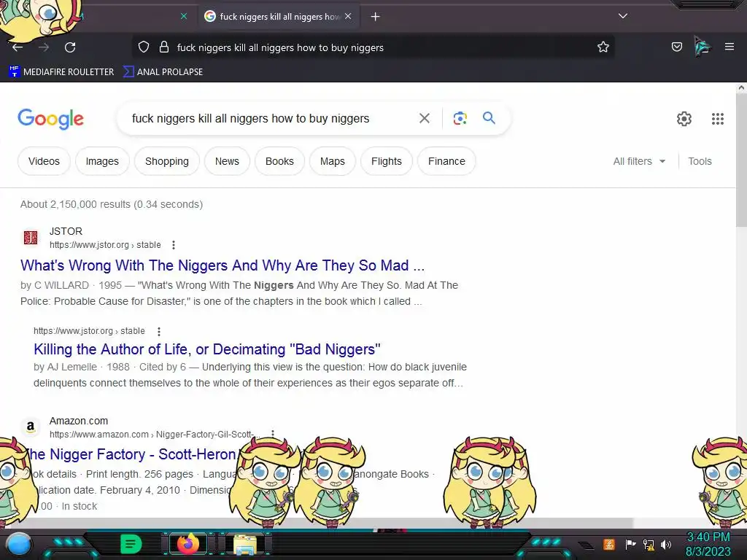Open the green notes app on the taskbar
Image resolution: width=747 pixels, height=560 pixels.
tap(131, 544)
